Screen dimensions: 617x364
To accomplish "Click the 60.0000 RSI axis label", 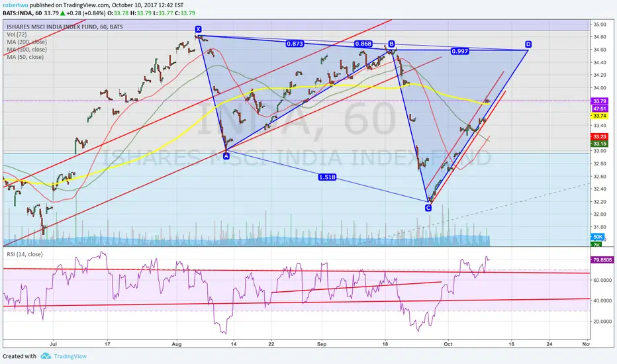I will click(602, 280).
